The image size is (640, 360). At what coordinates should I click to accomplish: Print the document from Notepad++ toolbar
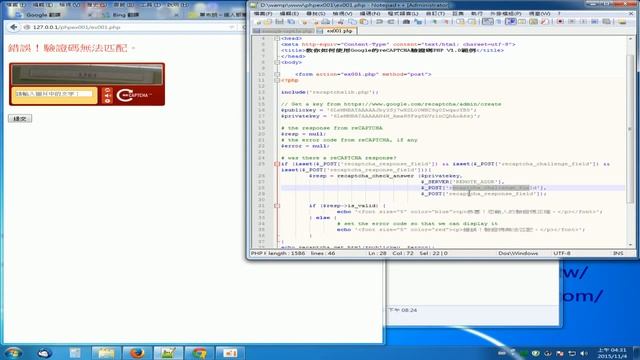[x=326, y=21]
